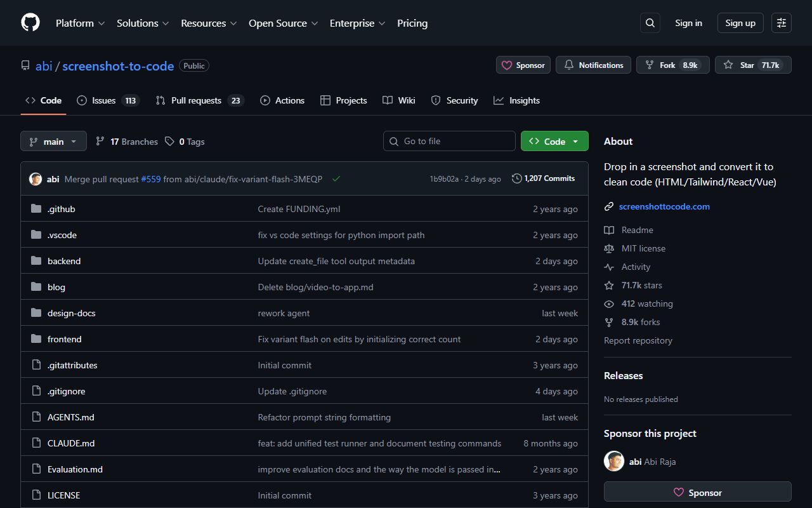Image resolution: width=812 pixels, height=508 pixels.
Task: Open the green Code dropdown
Action: (554, 140)
